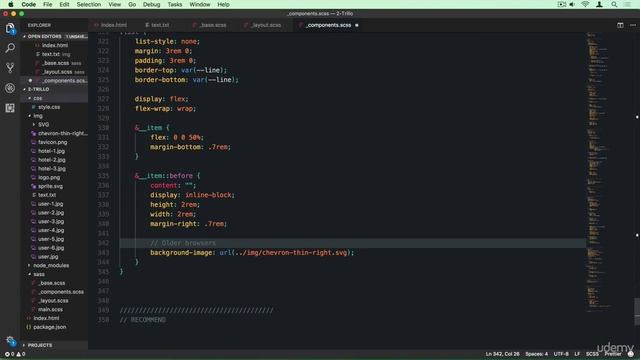
Task: Open logo.png in explorer
Action: [x=49, y=177]
